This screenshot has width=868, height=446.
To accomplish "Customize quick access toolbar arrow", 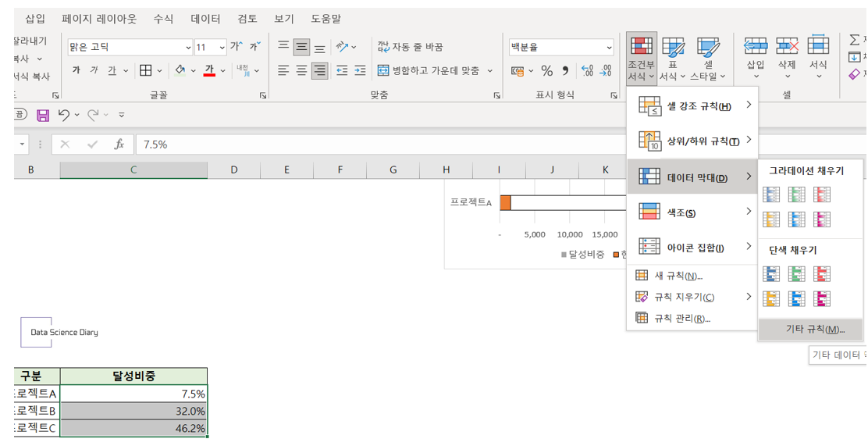I will coord(121,116).
